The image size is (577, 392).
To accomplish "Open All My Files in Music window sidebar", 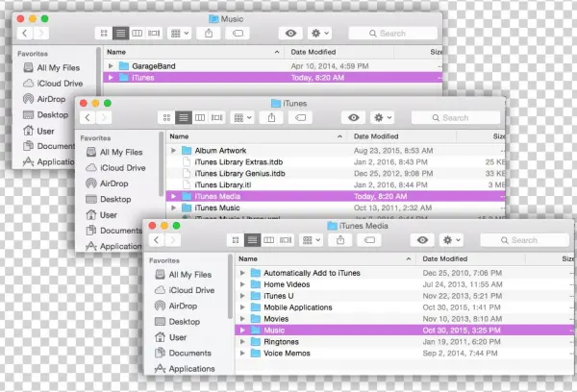I will (x=52, y=67).
